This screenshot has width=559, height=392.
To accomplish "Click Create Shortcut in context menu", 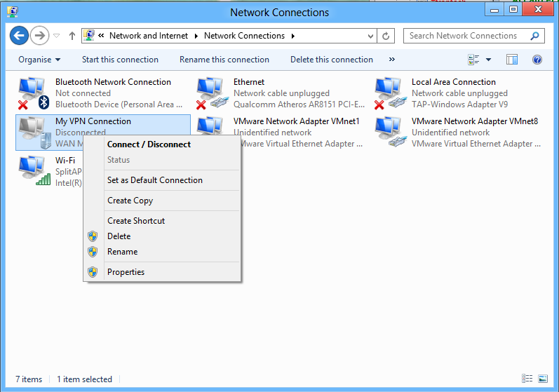I will pyautogui.click(x=136, y=221).
